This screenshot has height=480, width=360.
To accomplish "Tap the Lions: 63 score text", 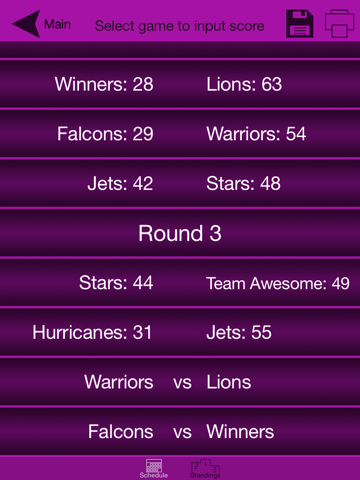I will pyautogui.click(x=244, y=84).
